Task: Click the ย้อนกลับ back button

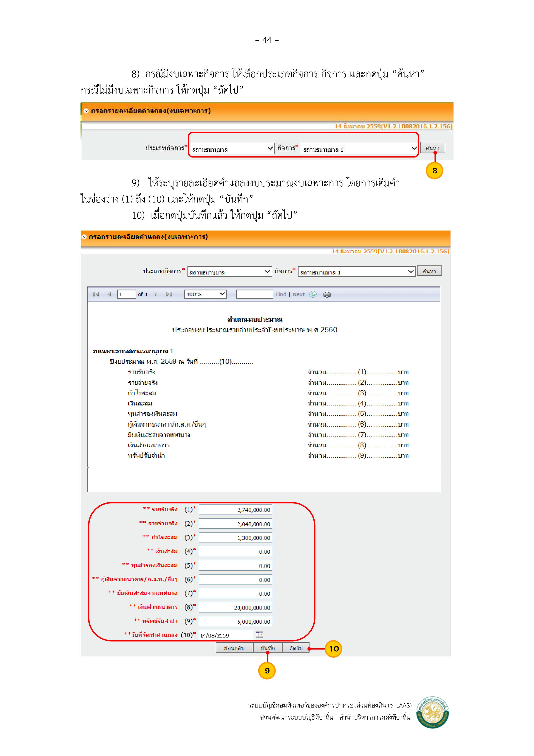Action: coord(234,648)
